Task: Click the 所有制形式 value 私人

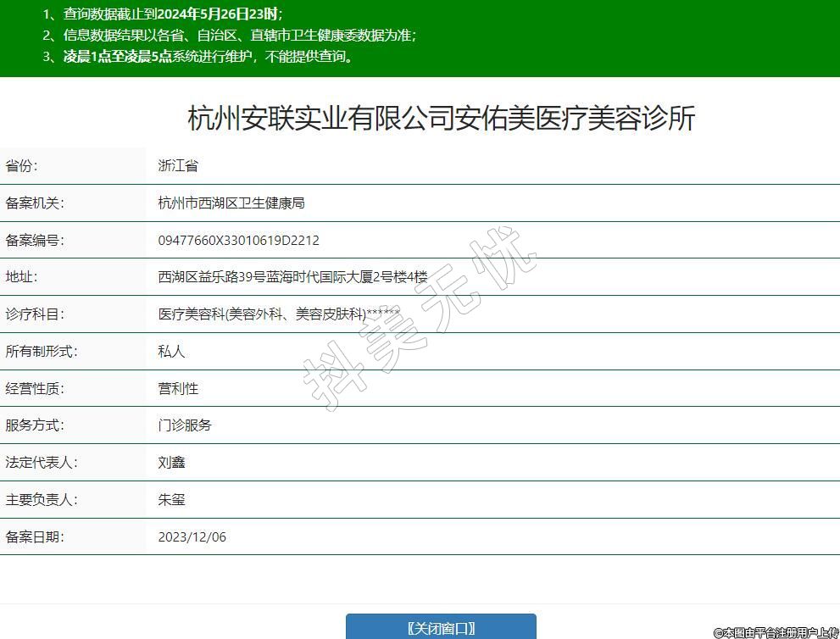Action: [x=171, y=352]
